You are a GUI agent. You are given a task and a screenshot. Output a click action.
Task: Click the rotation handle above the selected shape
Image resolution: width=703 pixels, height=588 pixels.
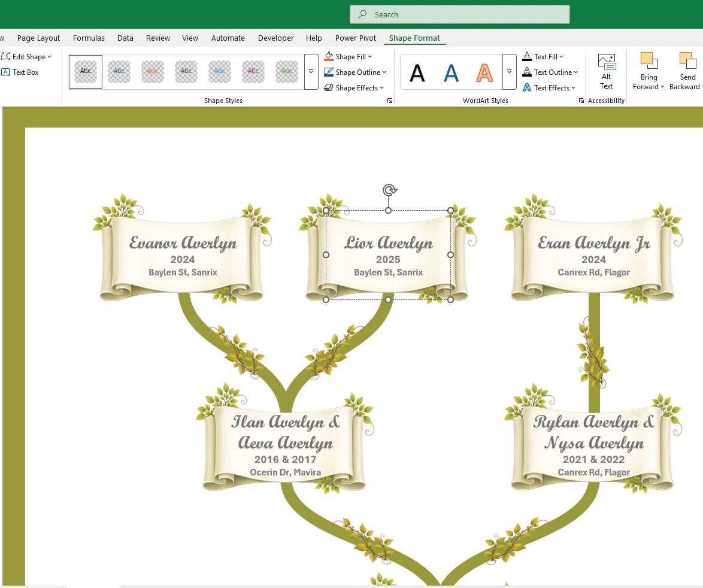coord(389,190)
